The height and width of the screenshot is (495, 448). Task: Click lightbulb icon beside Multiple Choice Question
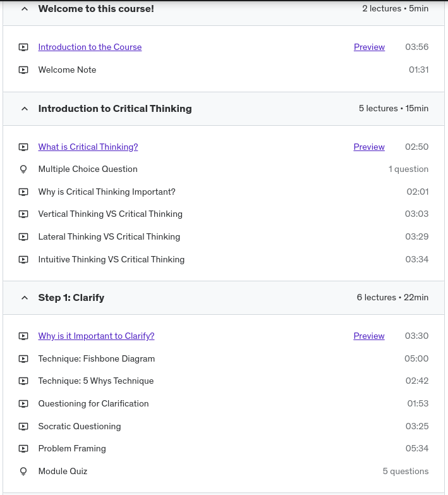23,169
